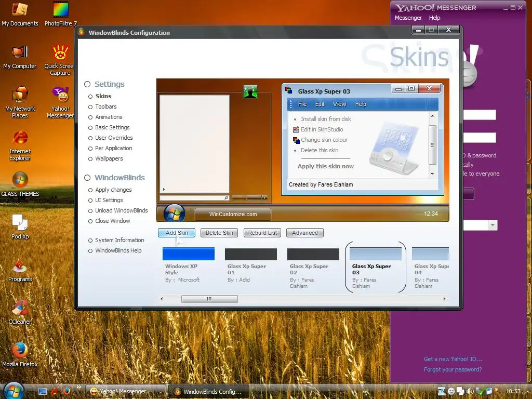Click the EN language indicator in tray
532x399 pixels.
[441, 391]
